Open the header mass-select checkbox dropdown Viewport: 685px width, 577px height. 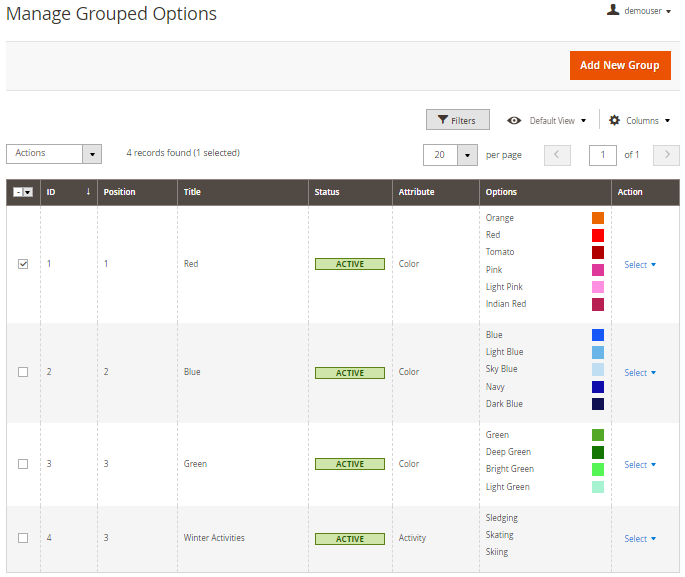(28, 192)
